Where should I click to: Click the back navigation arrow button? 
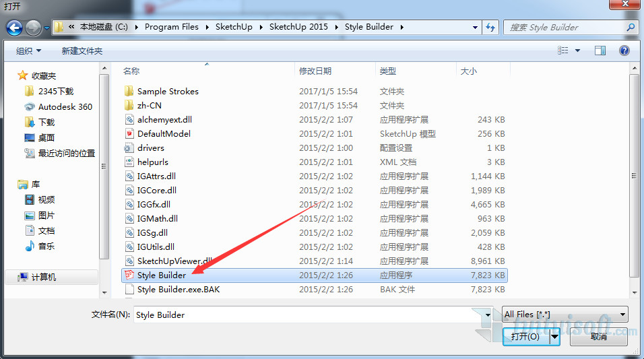click(15, 28)
